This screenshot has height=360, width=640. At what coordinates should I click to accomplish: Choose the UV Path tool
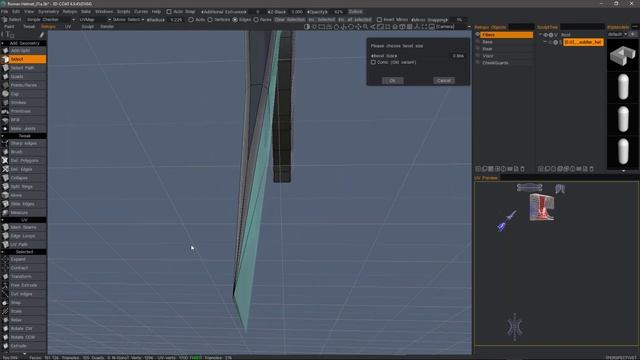click(24, 244)
